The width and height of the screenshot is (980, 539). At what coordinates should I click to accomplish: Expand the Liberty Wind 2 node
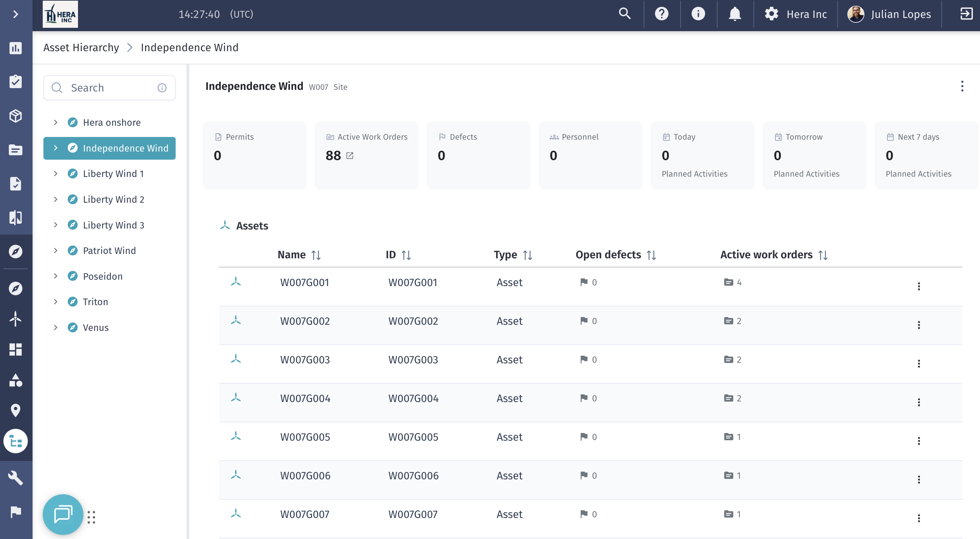(x=56, y=199)
